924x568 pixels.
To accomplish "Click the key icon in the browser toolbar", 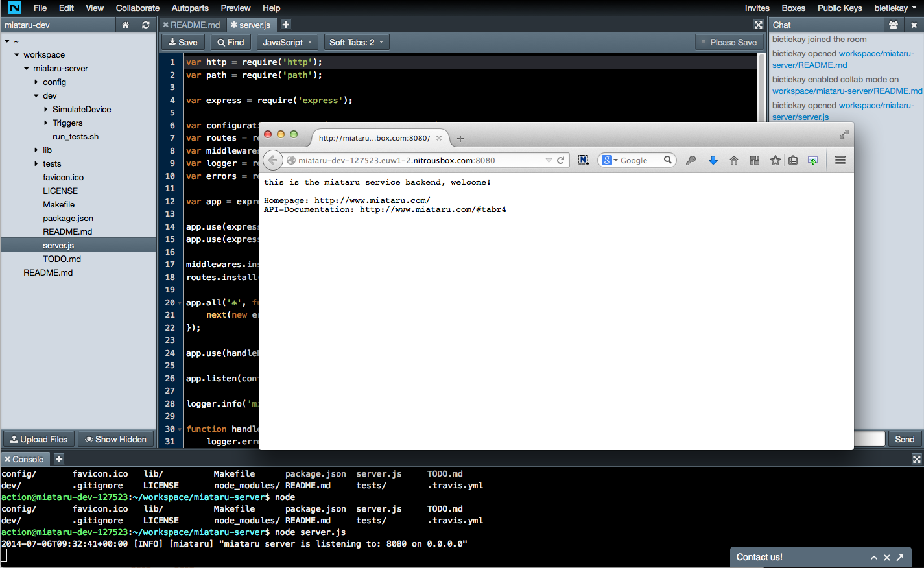I will tap(691, 160).
